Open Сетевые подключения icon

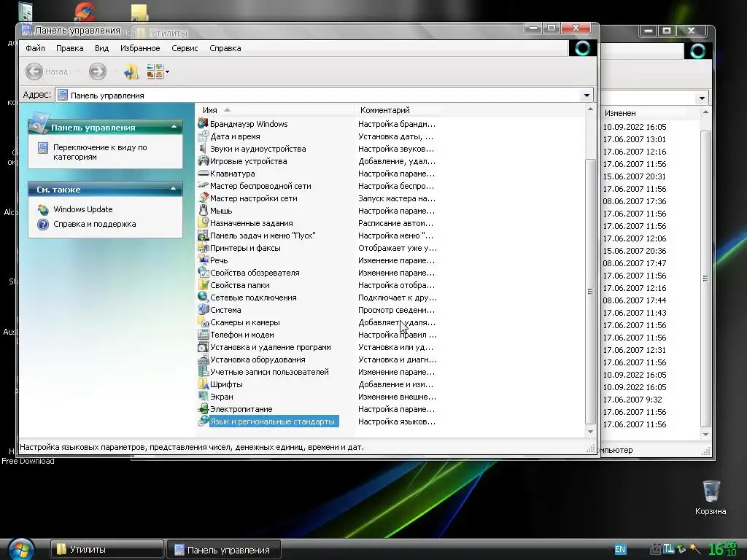(x=203, y=297)
